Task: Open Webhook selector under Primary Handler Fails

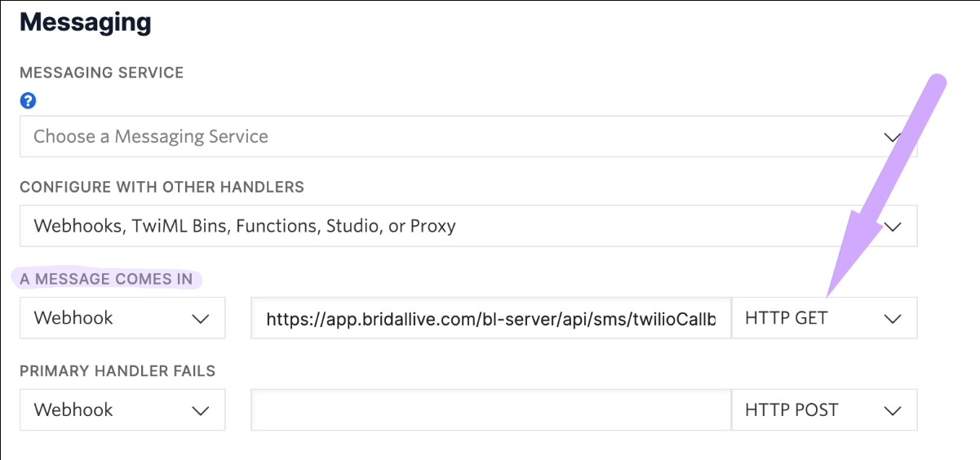Action: [x=122, y=409]
